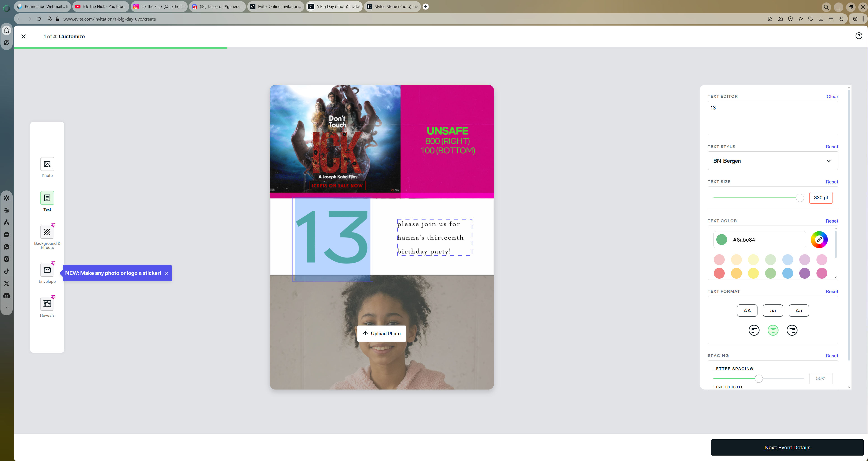Screen dimensions: 868x461
Task: Open X (Twitter) in browser sidebar
Action: coord(6,283)
